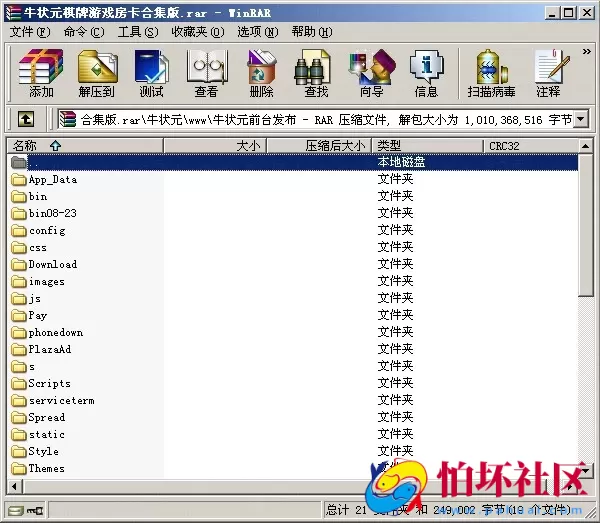Click the 测试 (Test) toolbar icon
600x523 pixels.
(152, 67)
